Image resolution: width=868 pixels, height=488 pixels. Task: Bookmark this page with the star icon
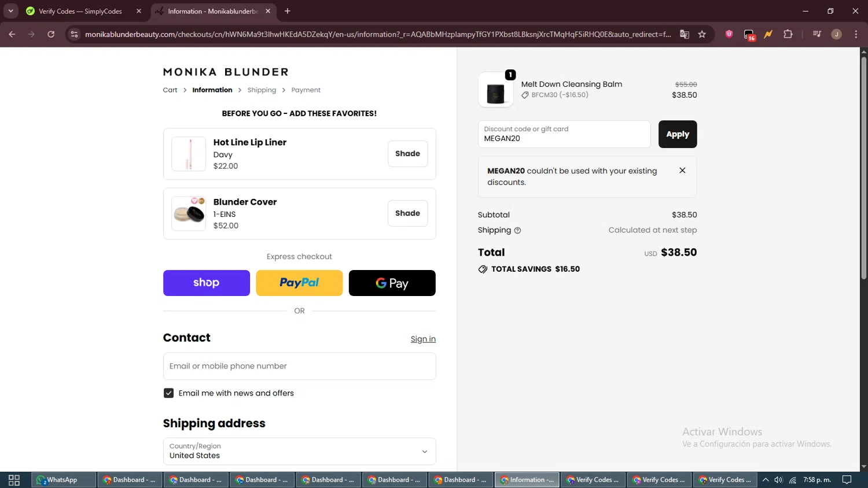point(702,34)
